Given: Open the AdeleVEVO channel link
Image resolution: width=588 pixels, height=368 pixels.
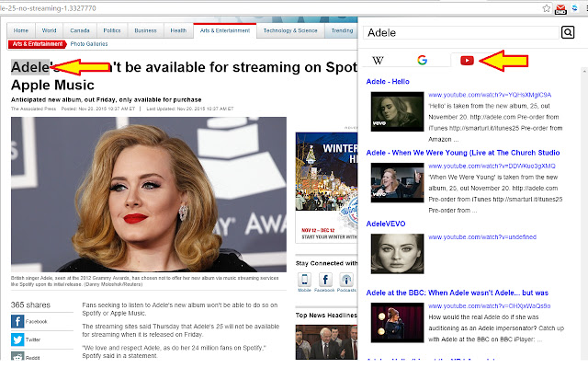Looking at the screenshot, I should pyautogui.click(x=386, y=224).
